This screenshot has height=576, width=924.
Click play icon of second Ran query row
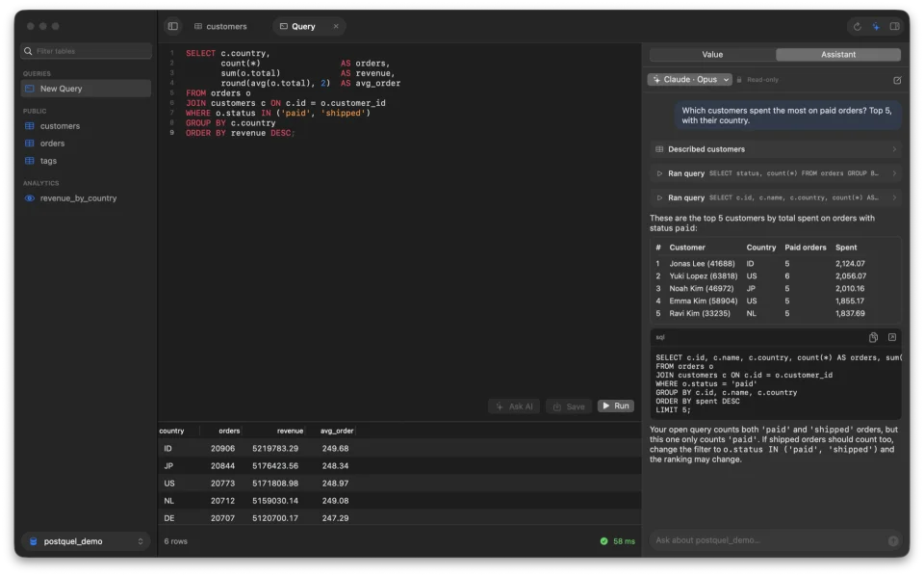(x=659, y=197)
